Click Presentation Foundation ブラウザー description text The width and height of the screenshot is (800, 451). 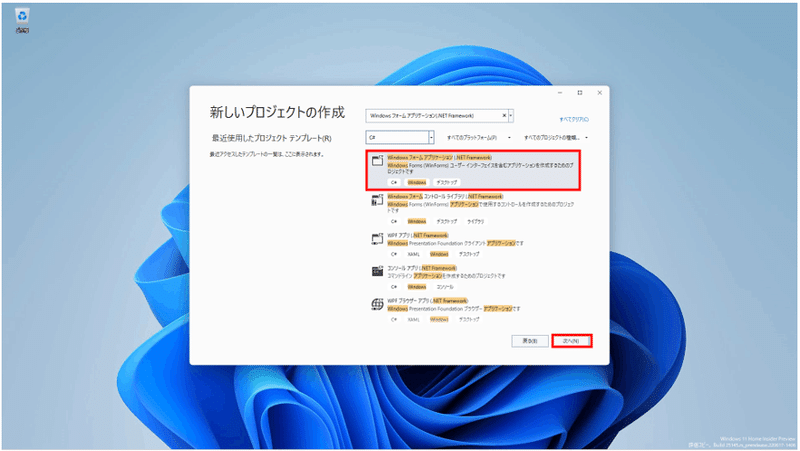(454, 309)
